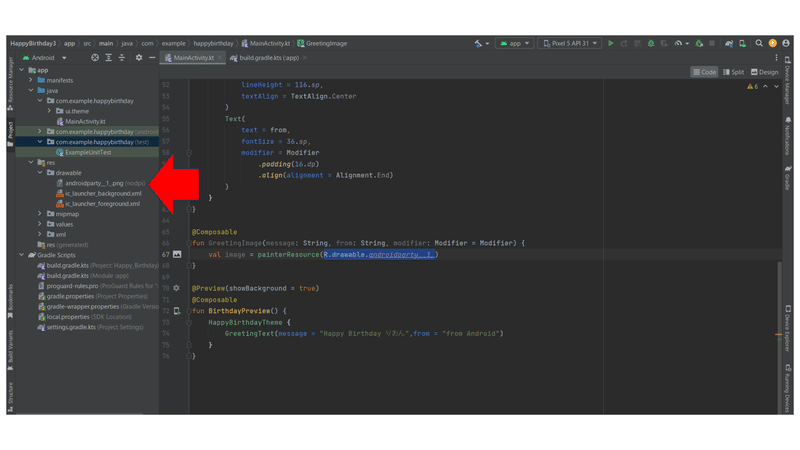Open the account profile icon
This screenshot has width=800, height=450.
(786, 43)
